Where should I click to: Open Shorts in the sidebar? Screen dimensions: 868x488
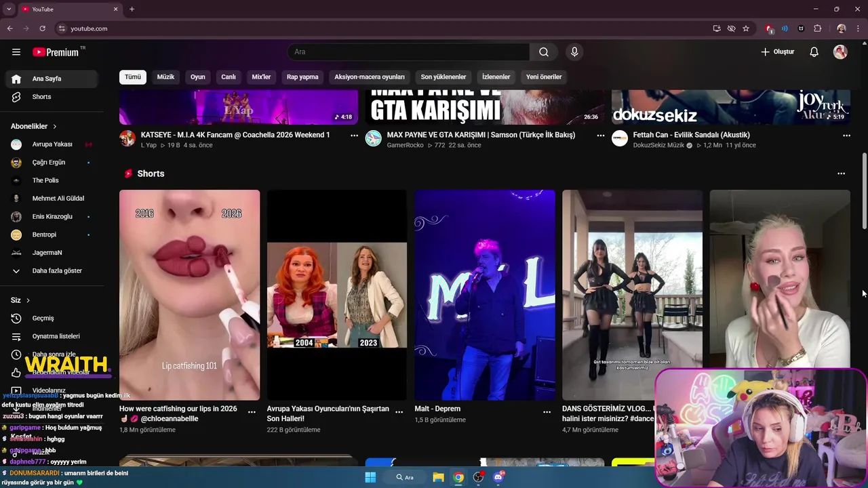point(53,97)
